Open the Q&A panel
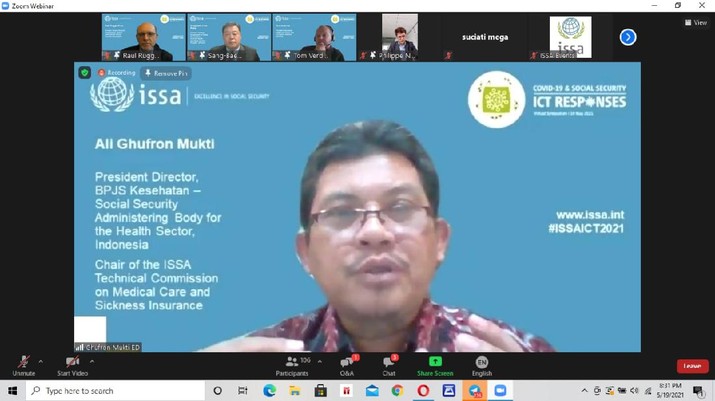The width and height of the screenshot is (715, 401). click(347, 366)
